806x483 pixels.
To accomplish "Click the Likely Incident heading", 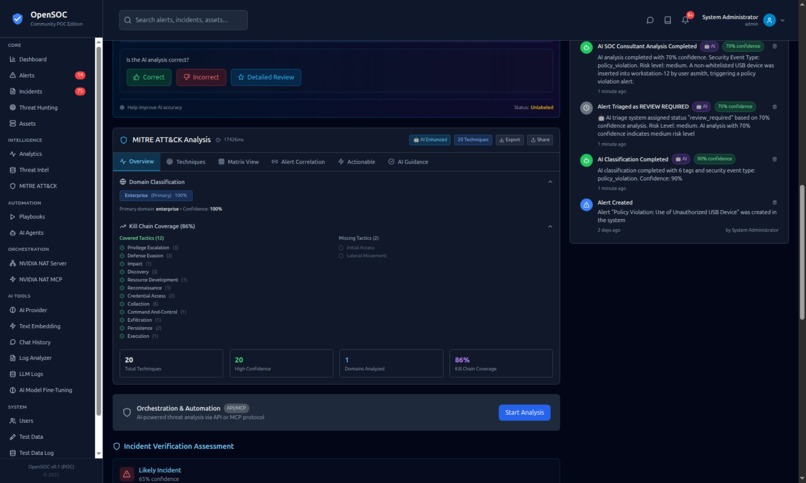I will (x=159, y=470).
